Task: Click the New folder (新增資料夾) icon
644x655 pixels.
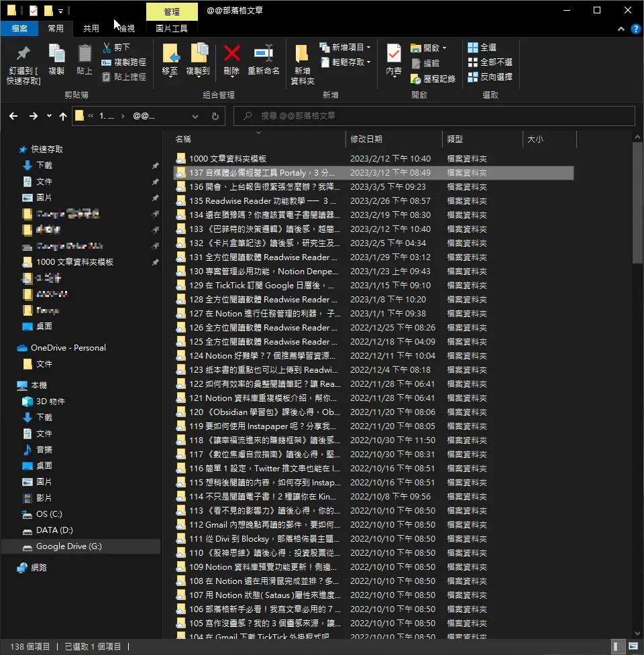Action: point(302,54)
